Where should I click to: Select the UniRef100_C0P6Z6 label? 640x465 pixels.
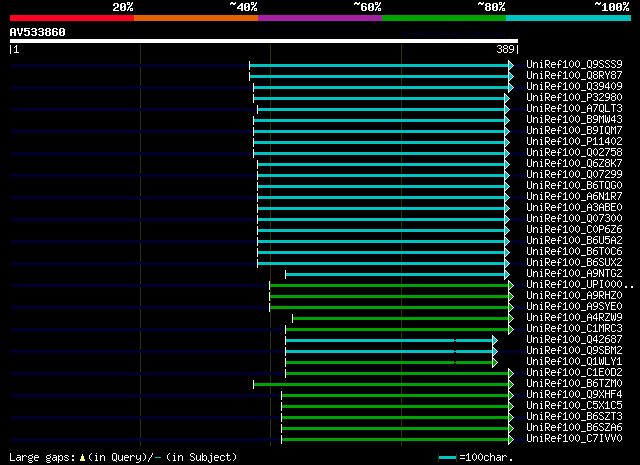574,229
